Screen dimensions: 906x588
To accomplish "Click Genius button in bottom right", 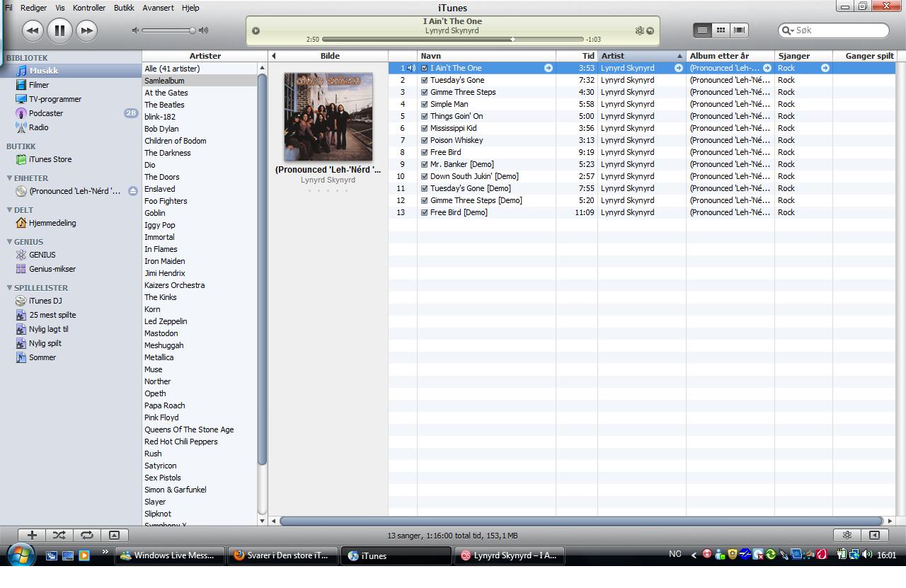I will [x=847, y=536].
